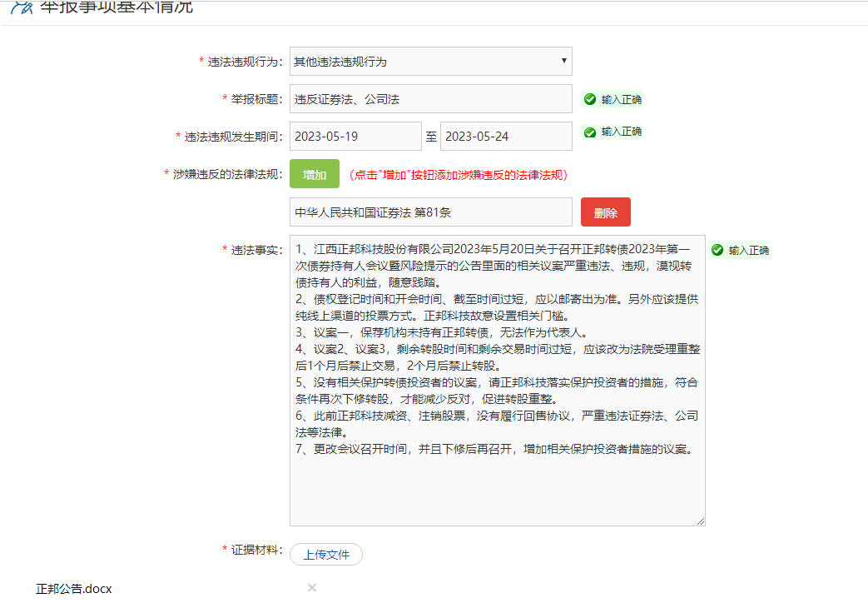
Task: Click the green checkmark beside the date range
Action: [x=590, y=132]
